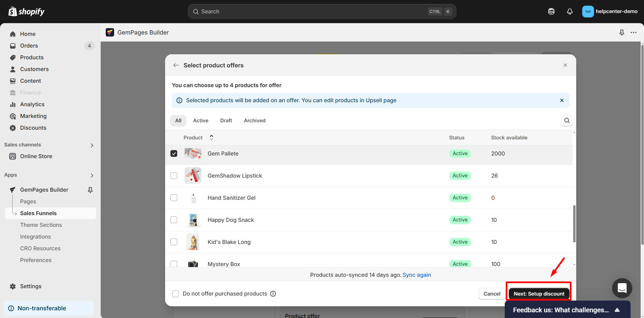Viewport: 644px width, 318px height.
Task: Enable Do not offer purchased products
Action: 176,294
